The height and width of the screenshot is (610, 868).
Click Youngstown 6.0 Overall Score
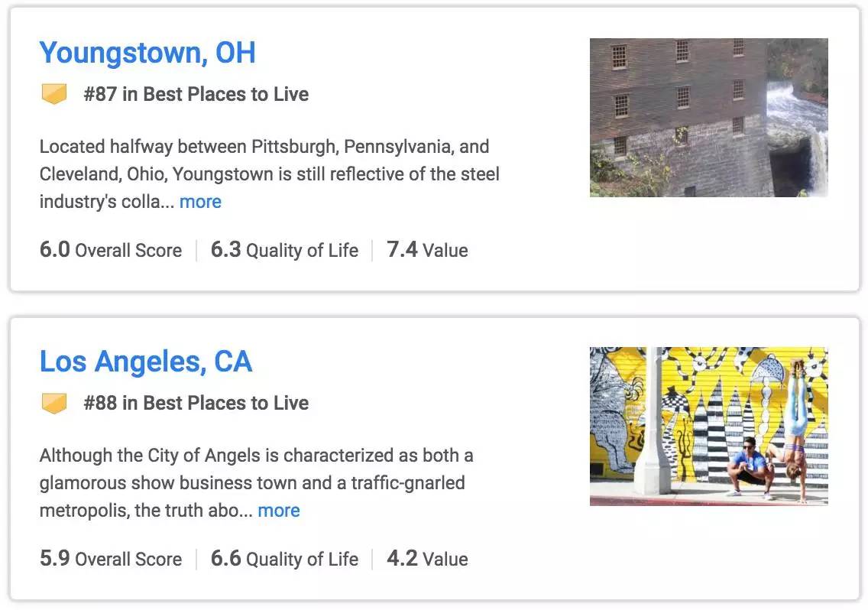pos(111,250)
